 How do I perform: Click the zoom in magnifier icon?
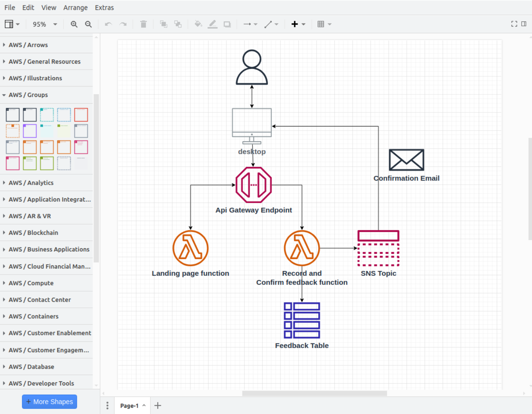click(74, 24)
